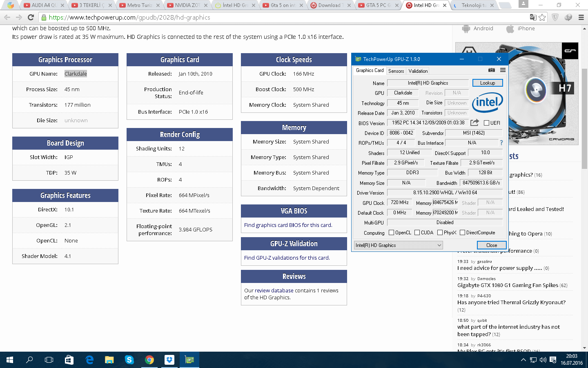Open the Windows Store from the taskbar
Image resolution: width=588 pixels, height=368 pixels.
(69, 360)
